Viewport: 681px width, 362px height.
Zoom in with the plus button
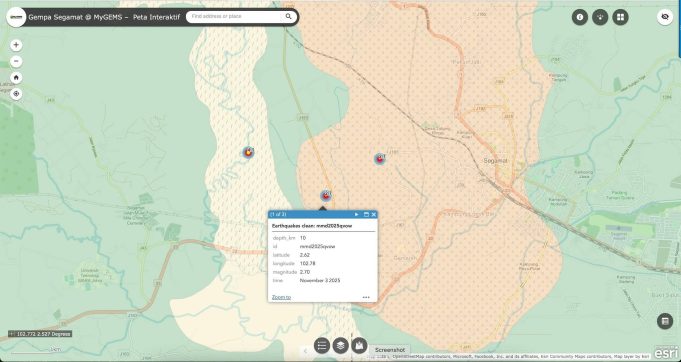[x=16, y=45]
